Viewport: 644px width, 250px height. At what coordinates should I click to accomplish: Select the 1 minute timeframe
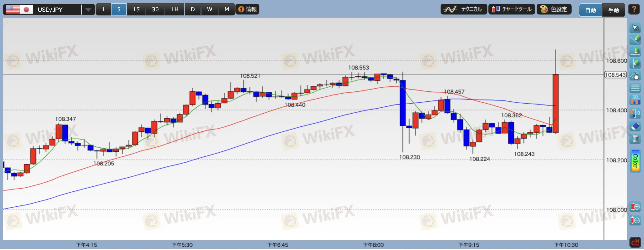[x=103, y=10]
